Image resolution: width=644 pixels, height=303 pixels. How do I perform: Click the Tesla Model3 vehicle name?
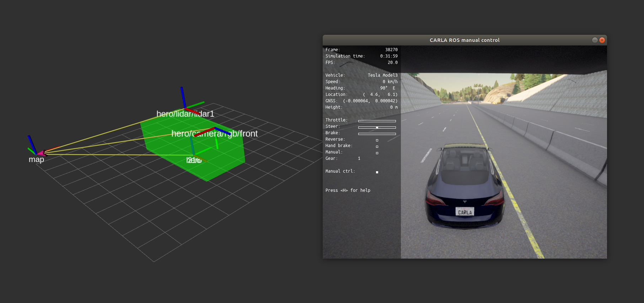point(383,75)
